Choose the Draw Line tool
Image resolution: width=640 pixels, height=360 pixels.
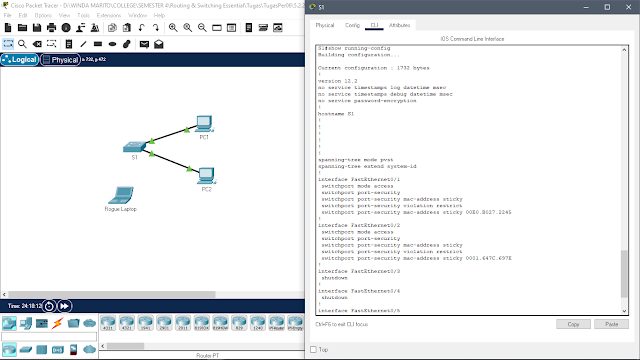83,44
